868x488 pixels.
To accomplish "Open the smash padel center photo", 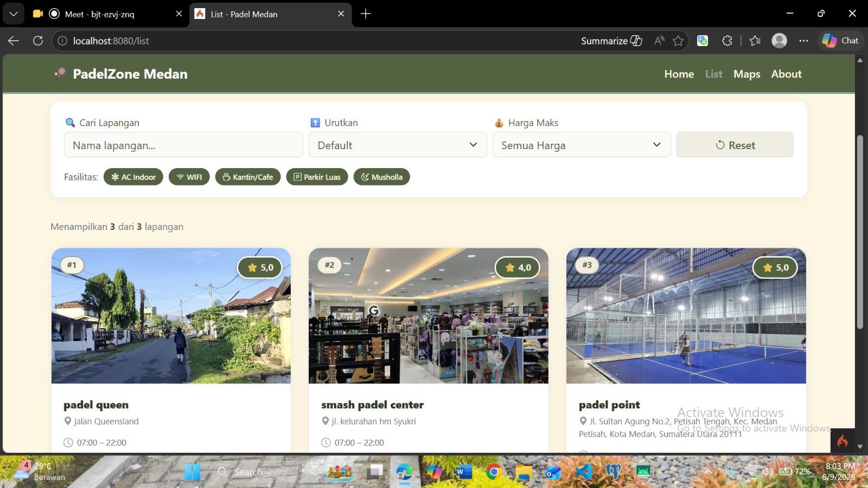I will [x=429, y=316].
